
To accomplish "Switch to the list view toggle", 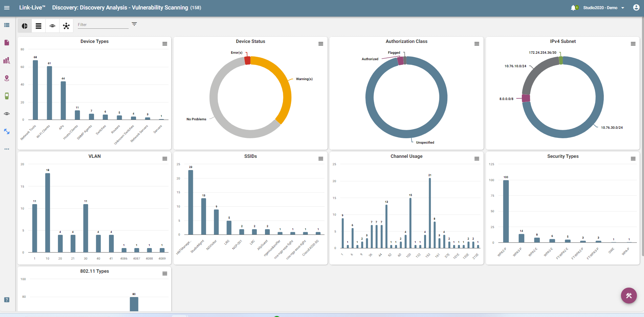I will coord(39,26).
